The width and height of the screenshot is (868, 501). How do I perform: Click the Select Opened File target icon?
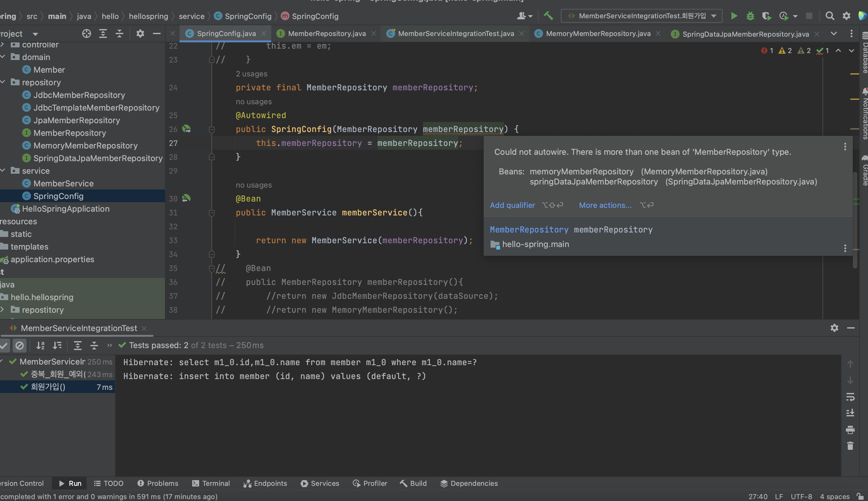coord(86,33)
